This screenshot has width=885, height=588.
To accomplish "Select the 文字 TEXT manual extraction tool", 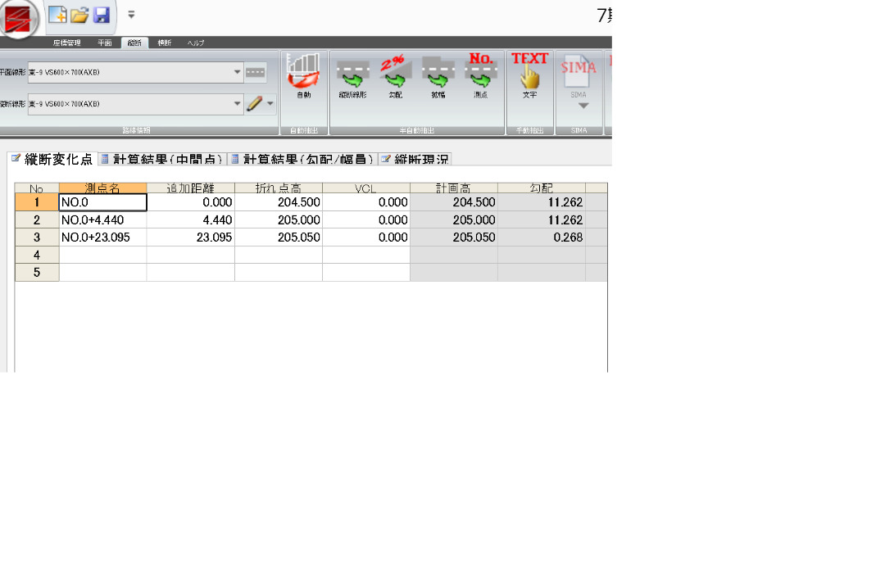I will 529,76.
